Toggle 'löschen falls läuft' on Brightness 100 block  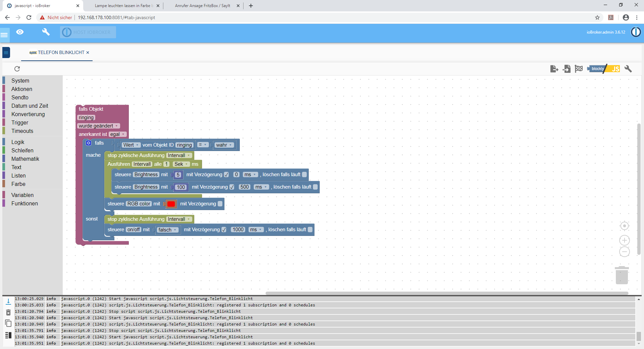(315, 187)
